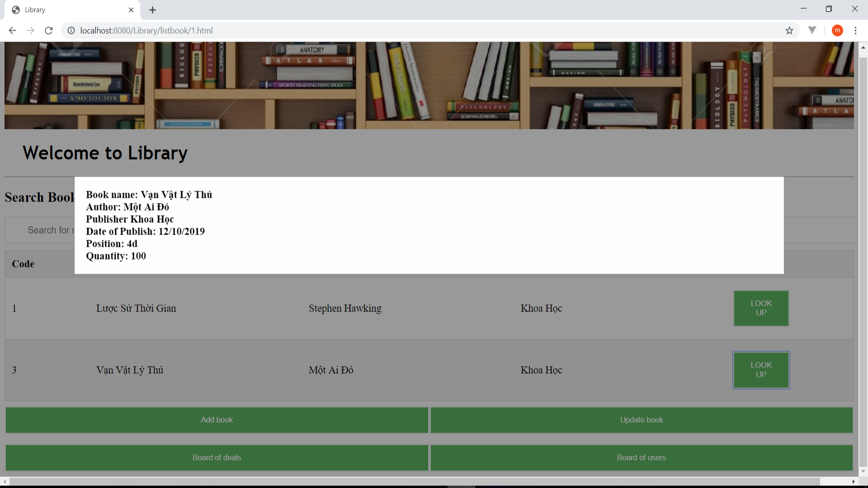
Task: Click the orange profile avatar icon
Action: (837, 30)
